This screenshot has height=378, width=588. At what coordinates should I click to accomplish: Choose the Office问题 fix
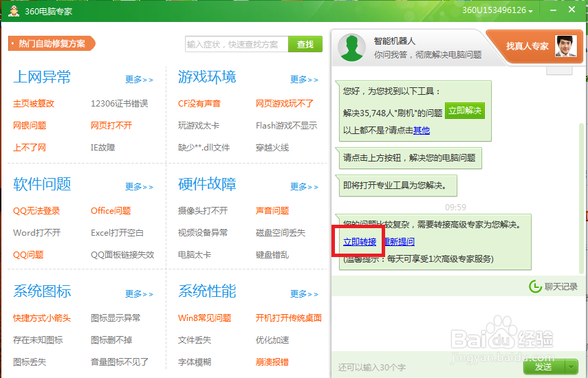pos(111,210)
